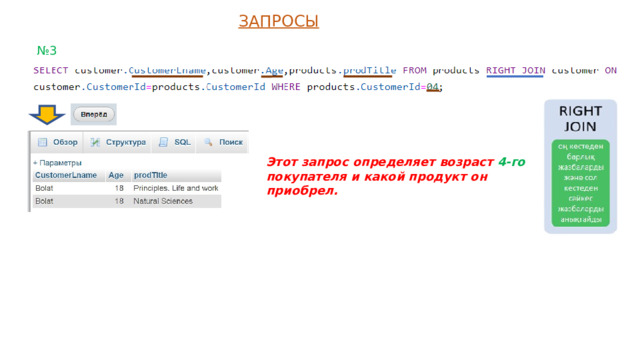Sort by Age column header
The image size is (640, 360).
tap(116, 175)
